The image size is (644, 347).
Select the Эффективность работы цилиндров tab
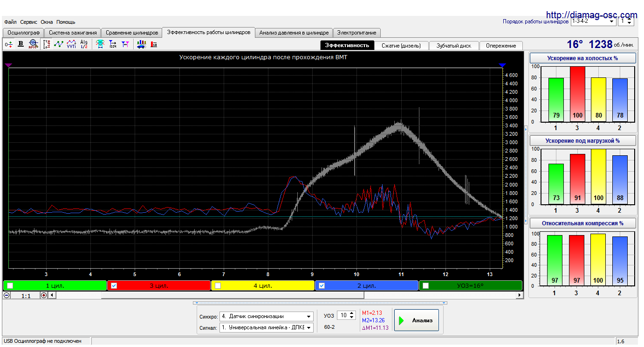209,32
